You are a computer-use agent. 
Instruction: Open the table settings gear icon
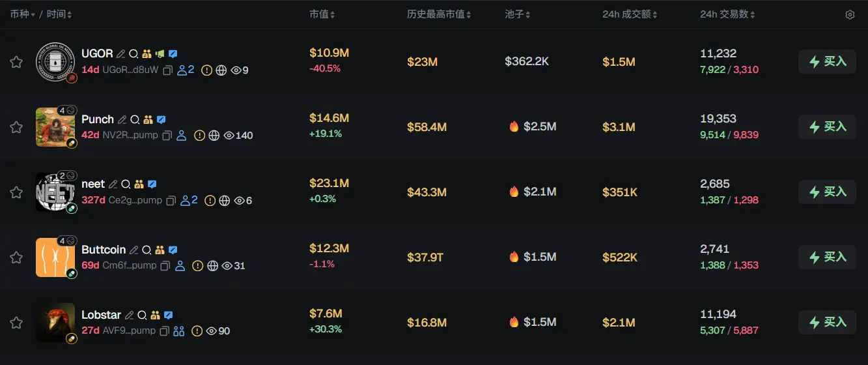850,15
